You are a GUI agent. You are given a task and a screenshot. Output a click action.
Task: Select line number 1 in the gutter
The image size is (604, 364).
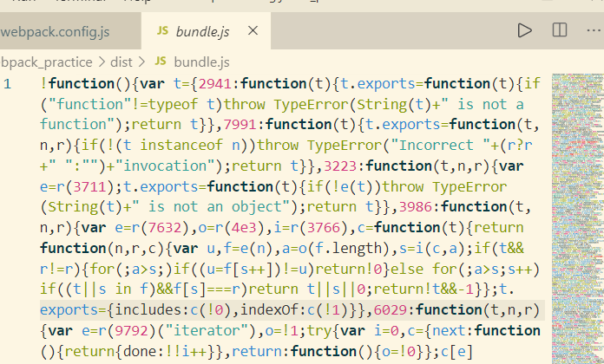pyautogui.click(x=7, y=84)
